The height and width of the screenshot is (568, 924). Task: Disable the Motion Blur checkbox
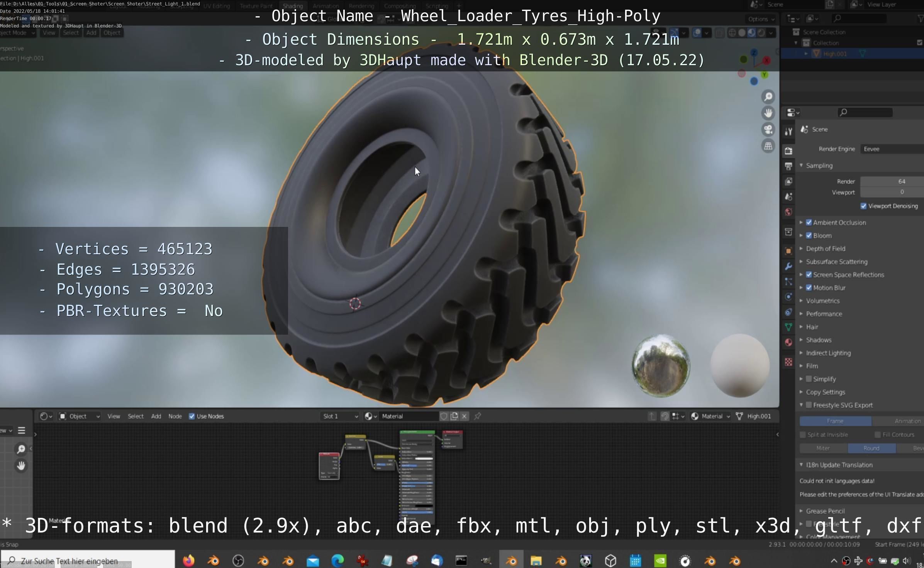point(809,287)
